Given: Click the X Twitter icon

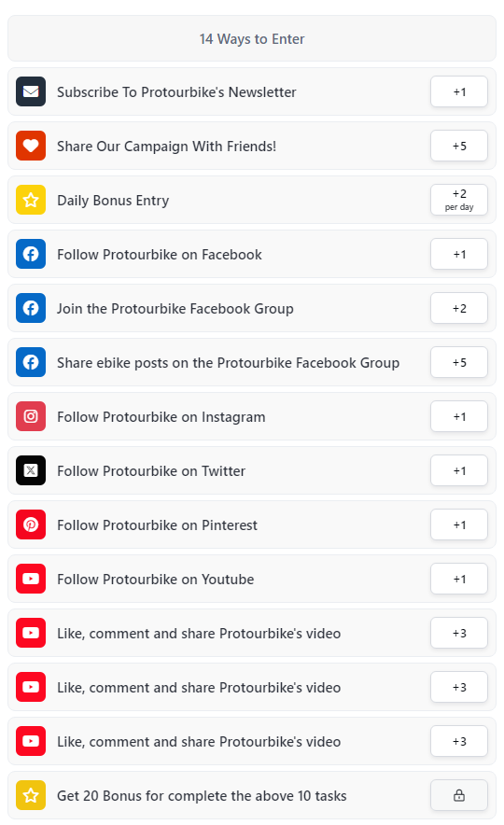Looking at the screenshot, I should coord(31,470).
